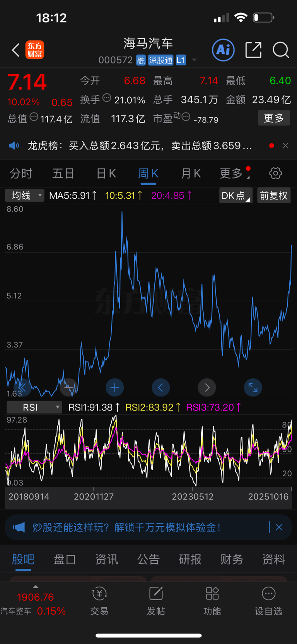Switch to 分时 chart tab
297x644 pixels.
[21, 173]
